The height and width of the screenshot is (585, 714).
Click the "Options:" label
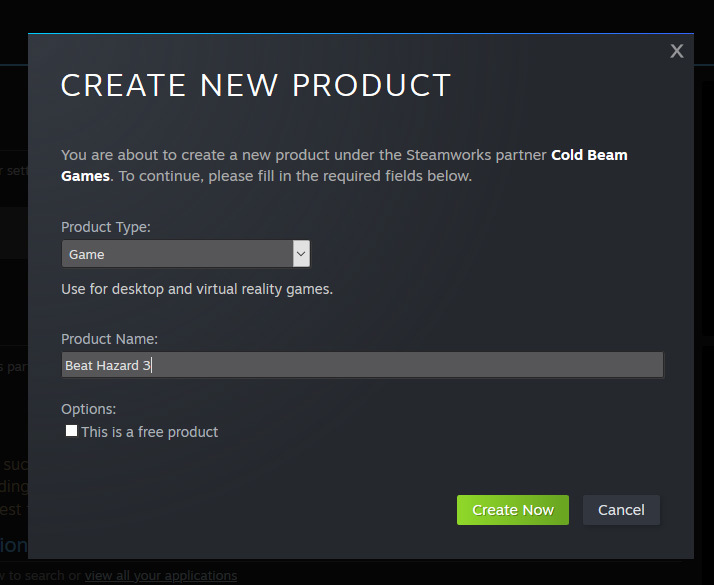click(89, 409)
